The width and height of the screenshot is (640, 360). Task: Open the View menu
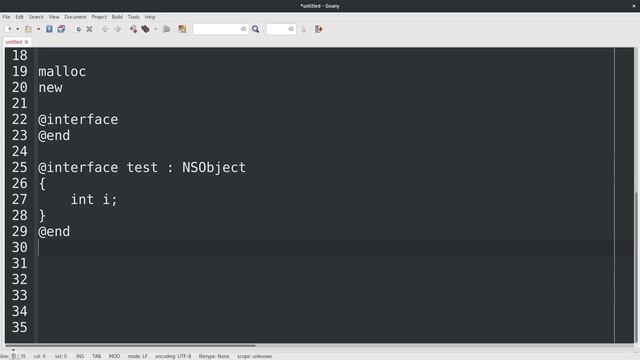coord(54,17)
